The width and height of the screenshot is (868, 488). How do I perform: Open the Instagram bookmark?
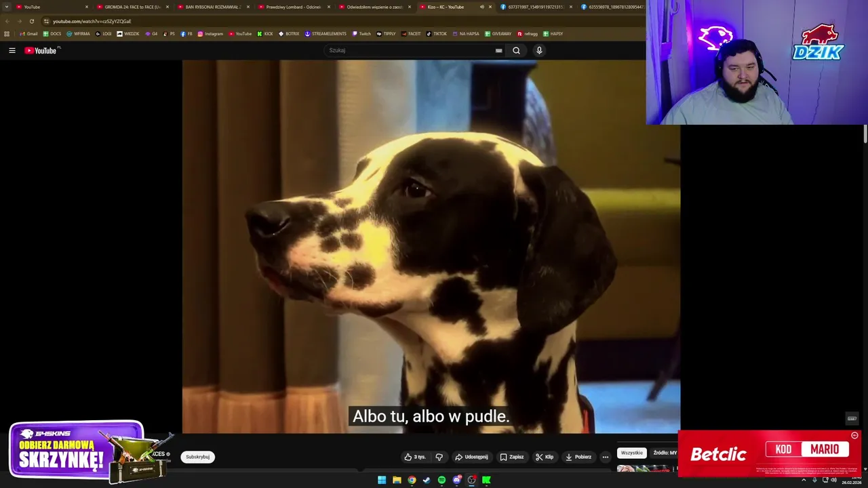point(210,34)
